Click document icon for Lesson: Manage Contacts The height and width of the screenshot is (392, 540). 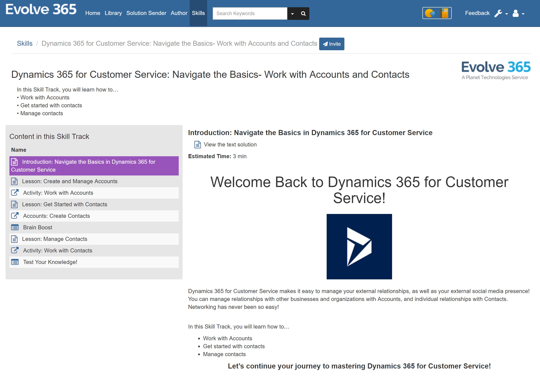[x=15, y=239]
